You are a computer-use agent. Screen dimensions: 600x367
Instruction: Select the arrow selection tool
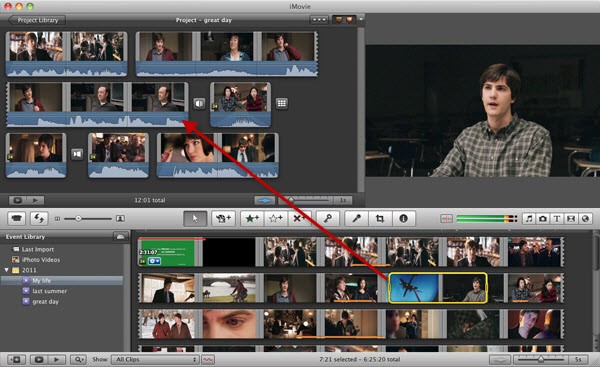(x=195, y=219)
